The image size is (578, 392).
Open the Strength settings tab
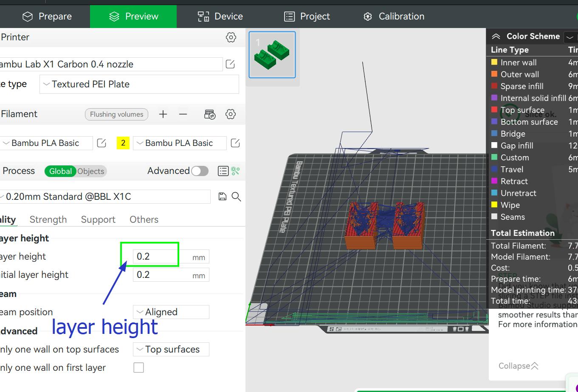coord(48,219)
